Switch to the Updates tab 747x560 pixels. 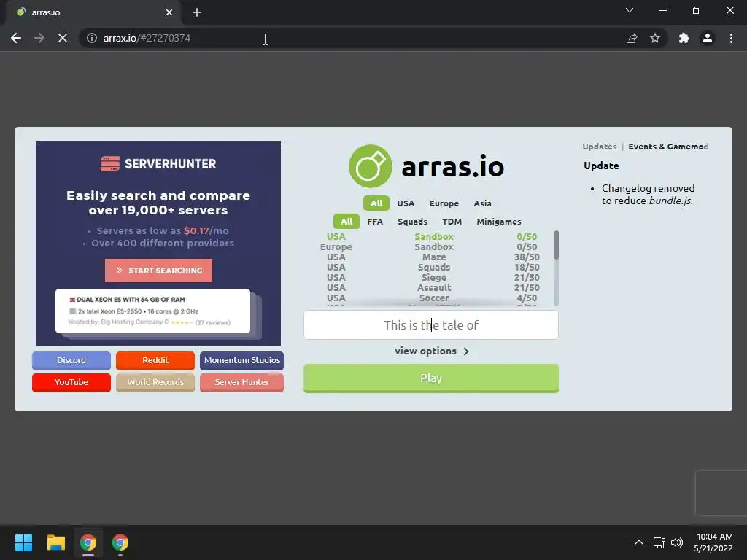click(x=600, y=147)
